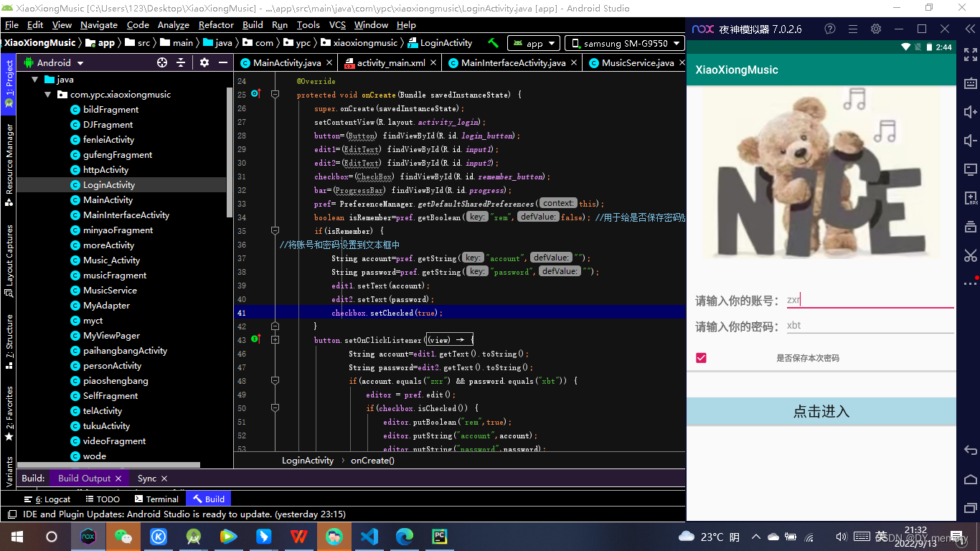
Task: Collapse all icon in Project panel
Action: click(181, 62)
